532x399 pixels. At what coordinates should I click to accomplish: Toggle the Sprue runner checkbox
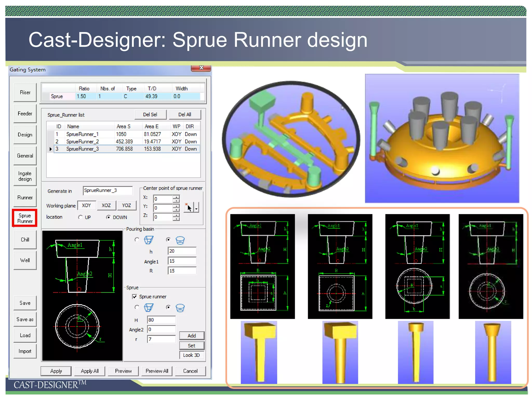[x=135, y=297]
